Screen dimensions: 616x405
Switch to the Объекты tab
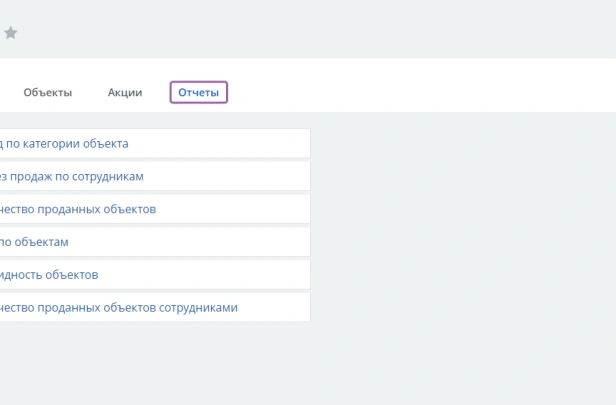point(48,93)
